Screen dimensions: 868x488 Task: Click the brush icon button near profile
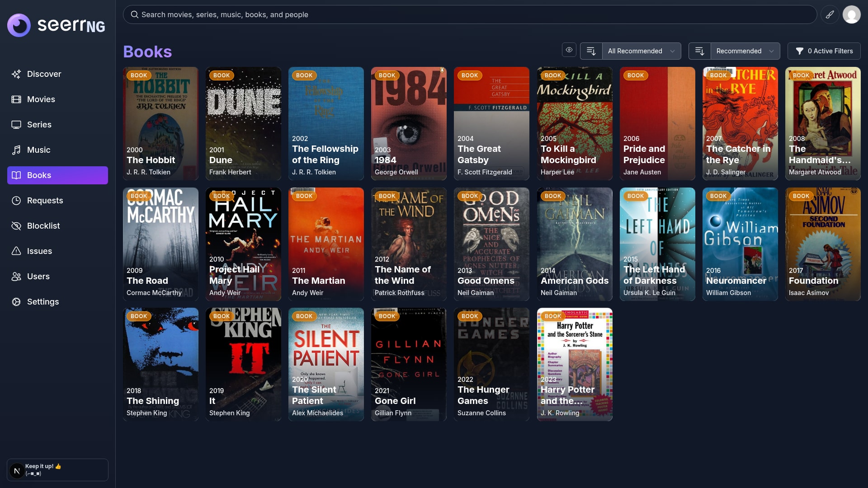coord(830,14)
